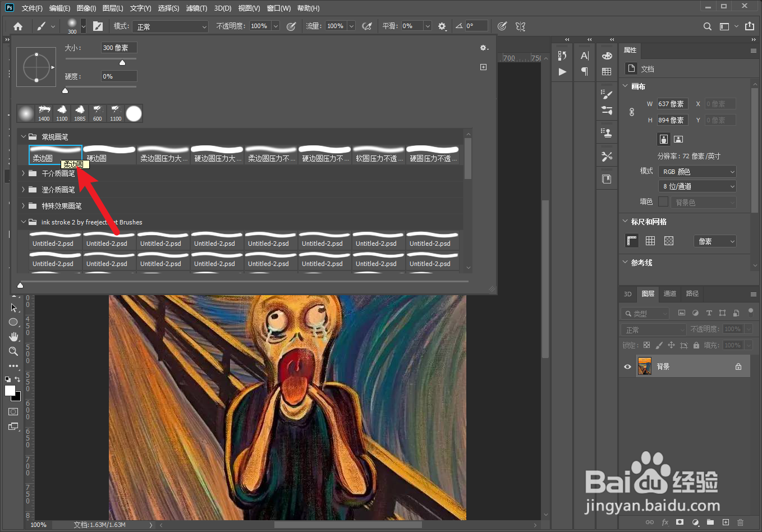Open the 窗口(W) menu
The width and height of the screenshot is (762, 532).
pyautogui.click(x=279, y=8)
